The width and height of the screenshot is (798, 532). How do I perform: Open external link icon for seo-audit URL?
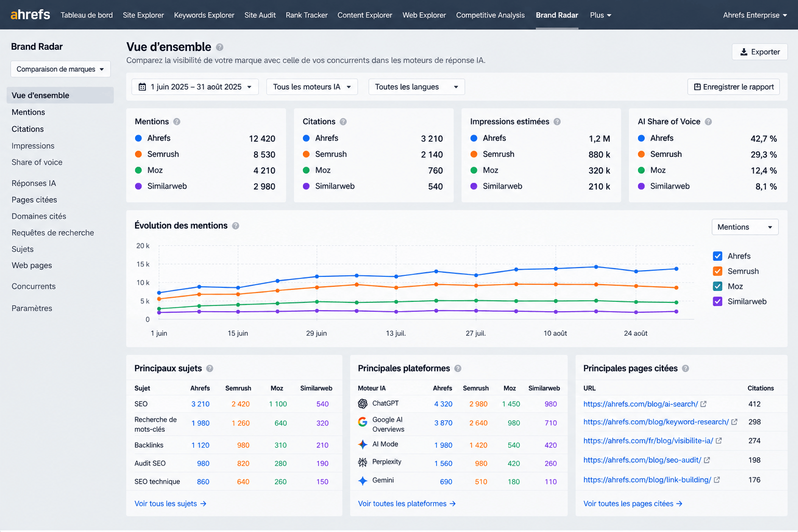pos(707,460)
